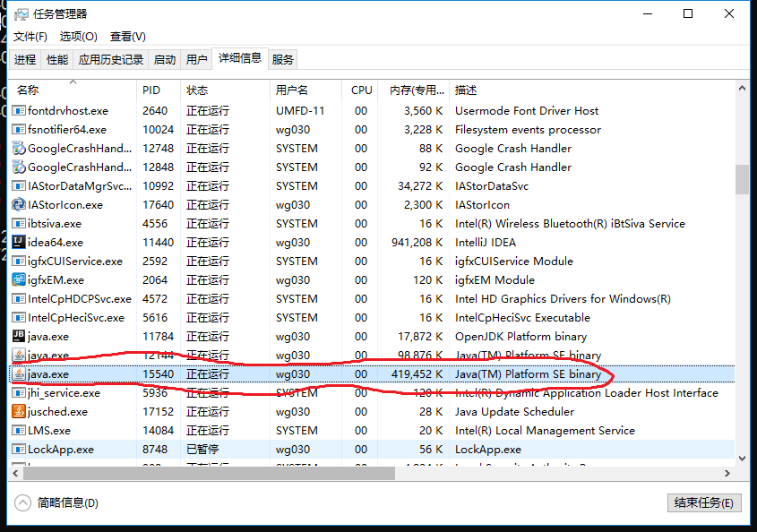The width and height of the screenshot is (757, 532).
Task: Click the highlighted java.exe icon PID 15540
Action: (19, 374)
